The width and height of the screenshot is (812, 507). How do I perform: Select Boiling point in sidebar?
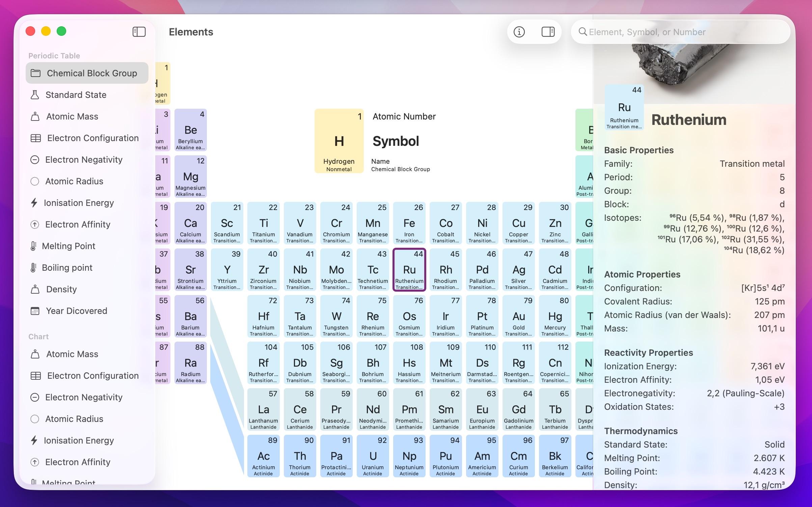tap(87, 268)
